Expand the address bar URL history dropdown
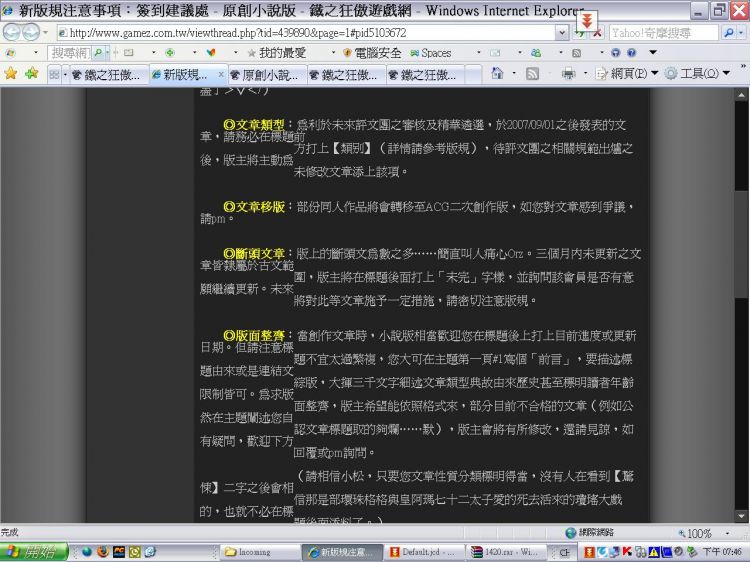 point(563,32)
